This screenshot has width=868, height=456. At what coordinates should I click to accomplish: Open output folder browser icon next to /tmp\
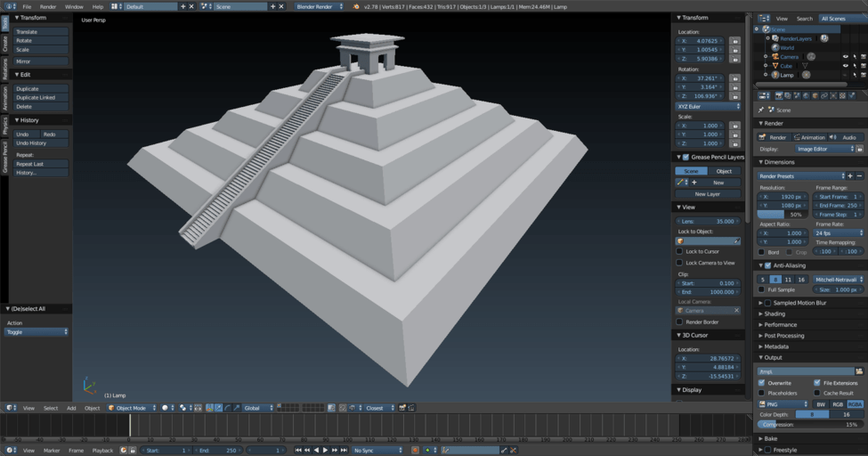pos(858,371)
